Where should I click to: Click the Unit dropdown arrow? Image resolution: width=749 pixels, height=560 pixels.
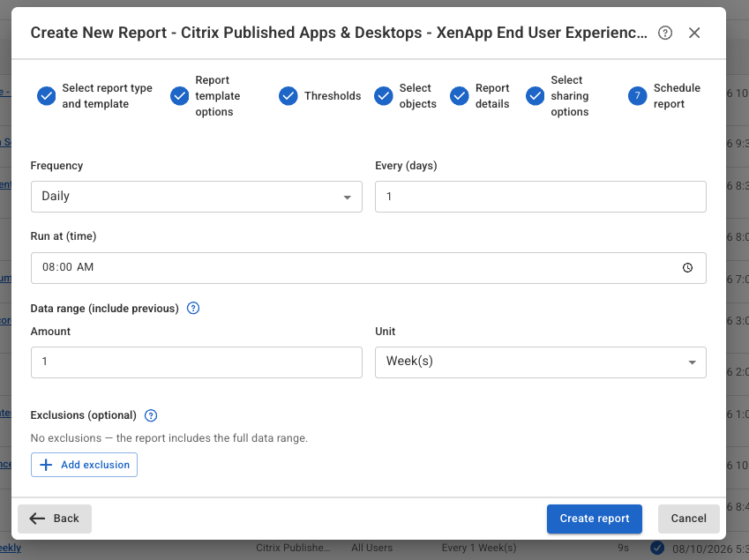tap(692, 362)
